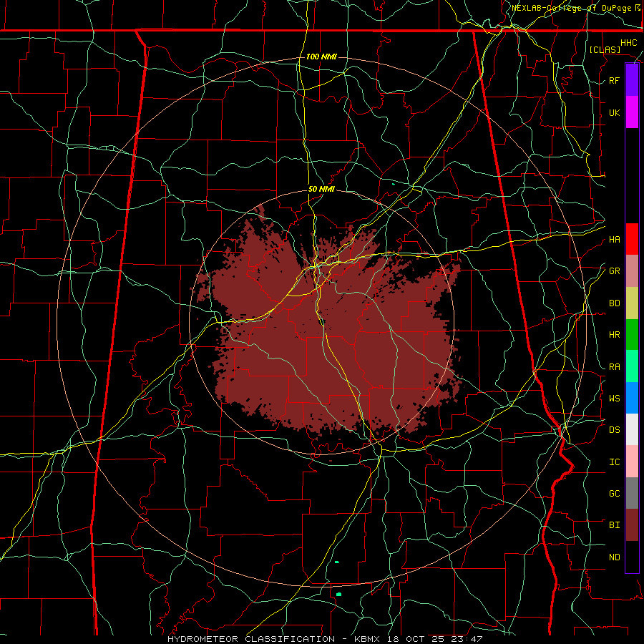Click the RA bright-green legend swatch
Viewport: 644px width, 644px height.
(632, 366)
